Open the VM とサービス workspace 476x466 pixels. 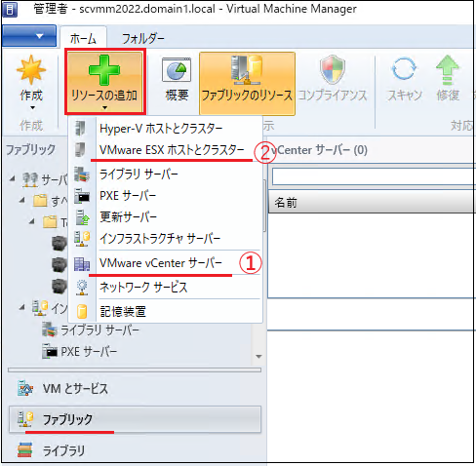135,389
